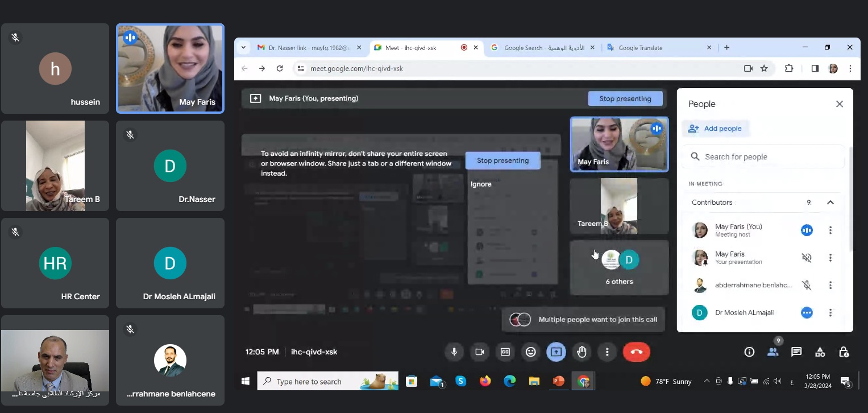Raise your hand in the meeting
Screen dimensions: 868x413
pos(582,352)
